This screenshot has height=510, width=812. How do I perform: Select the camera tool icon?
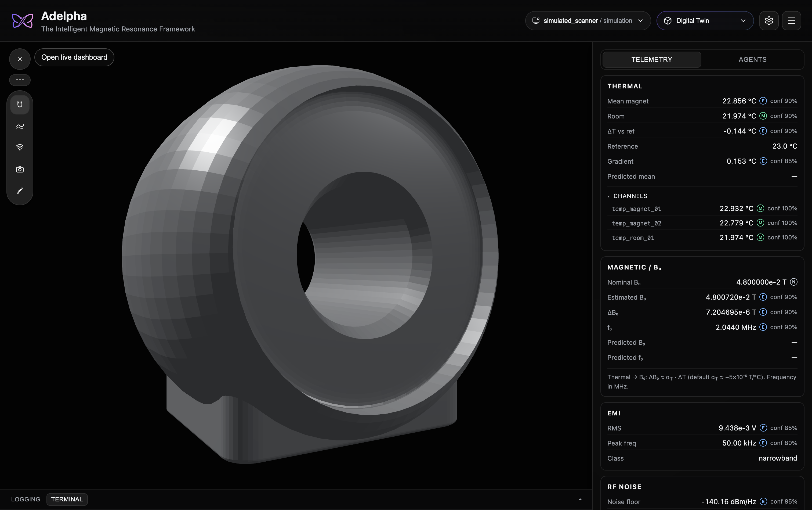tap(20, 169)
